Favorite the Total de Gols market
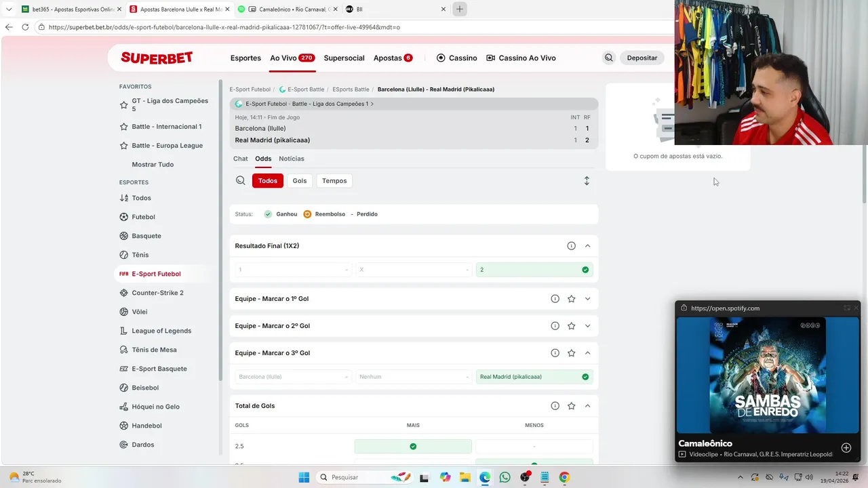Viewport: 868px width, 488px height. [571, 406]
